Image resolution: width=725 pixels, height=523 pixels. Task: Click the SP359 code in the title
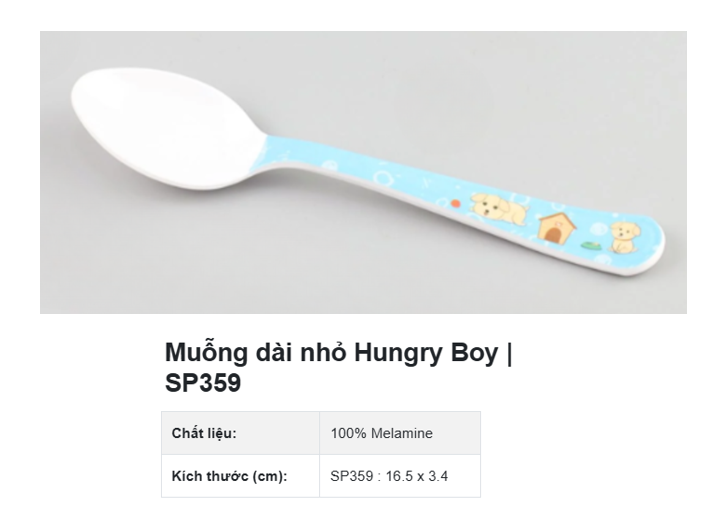click(x=203, y=383)
